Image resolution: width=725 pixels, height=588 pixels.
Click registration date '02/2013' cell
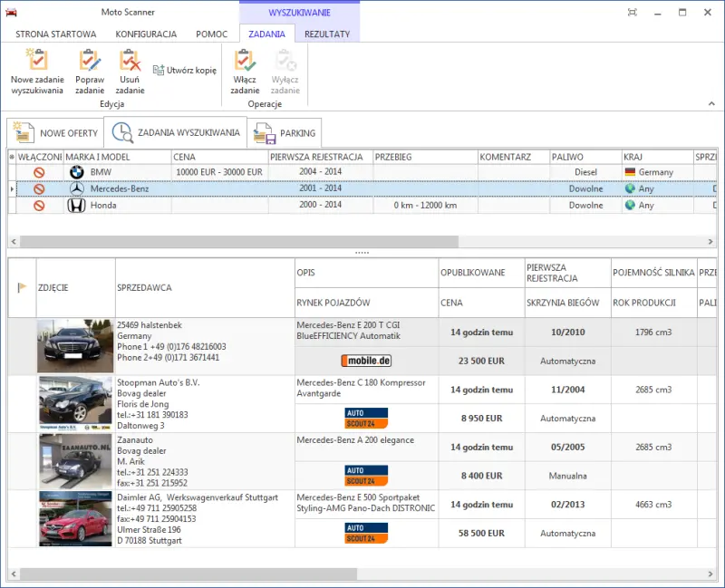[x=568, y=505]
